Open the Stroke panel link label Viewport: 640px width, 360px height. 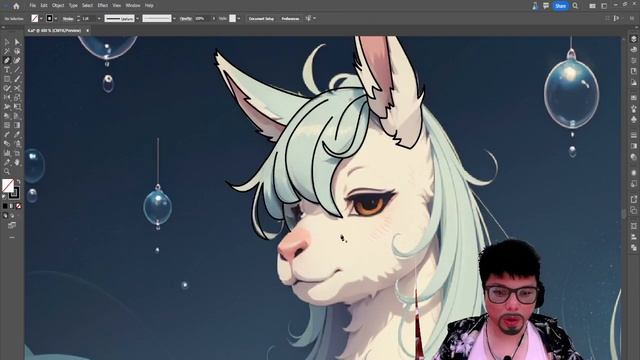68,19
